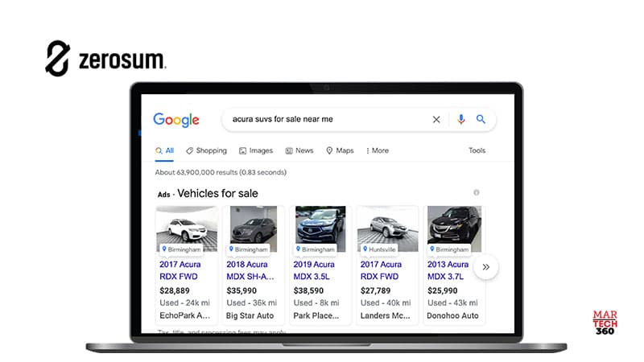Open the Maps tab
The height and width of the screenshot is (362, 644).
[x=340, y=150]
